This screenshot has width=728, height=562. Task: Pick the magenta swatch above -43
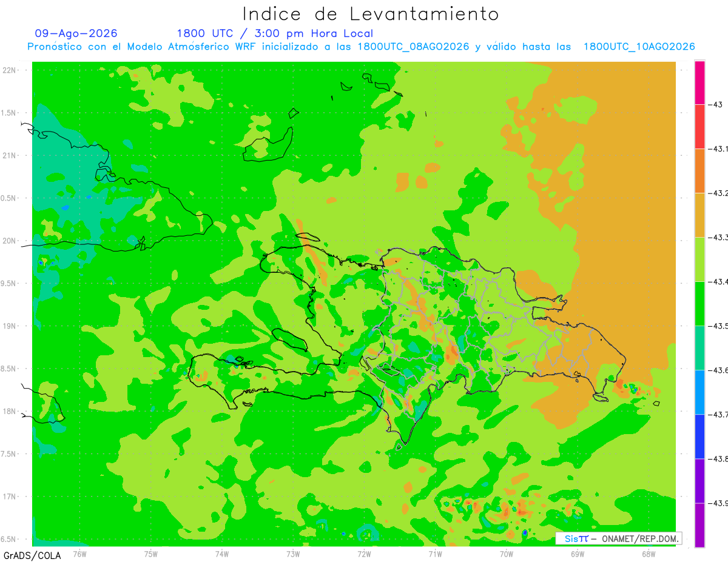pos(699,82)
